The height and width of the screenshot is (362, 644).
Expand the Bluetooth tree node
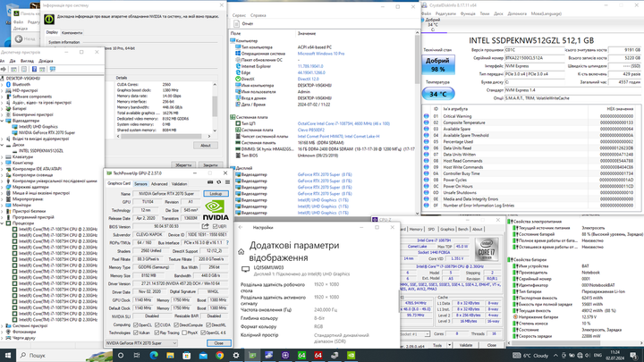click(3, 85)
